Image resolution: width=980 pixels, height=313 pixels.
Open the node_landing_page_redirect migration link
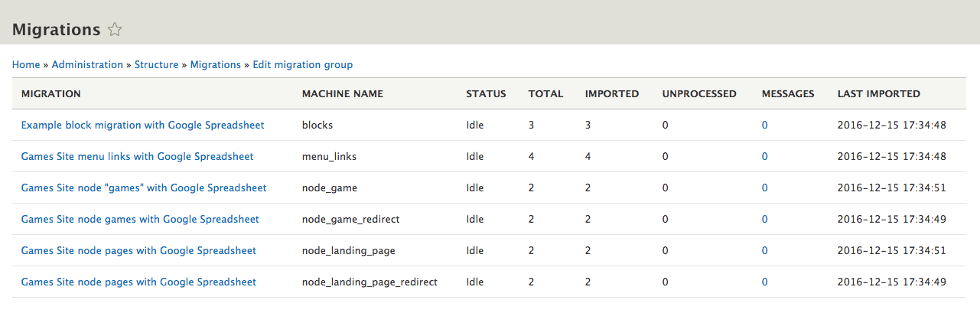tap(138, 282)
